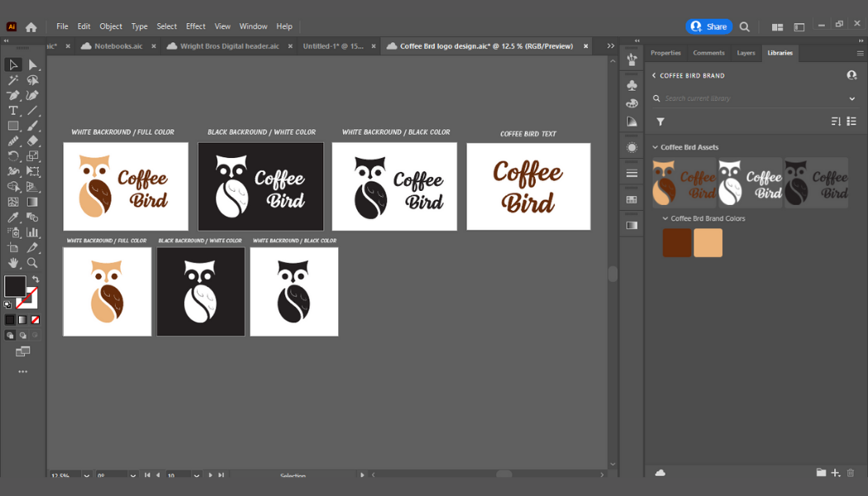Pick the Mesh tool

[x=13, y=202]
